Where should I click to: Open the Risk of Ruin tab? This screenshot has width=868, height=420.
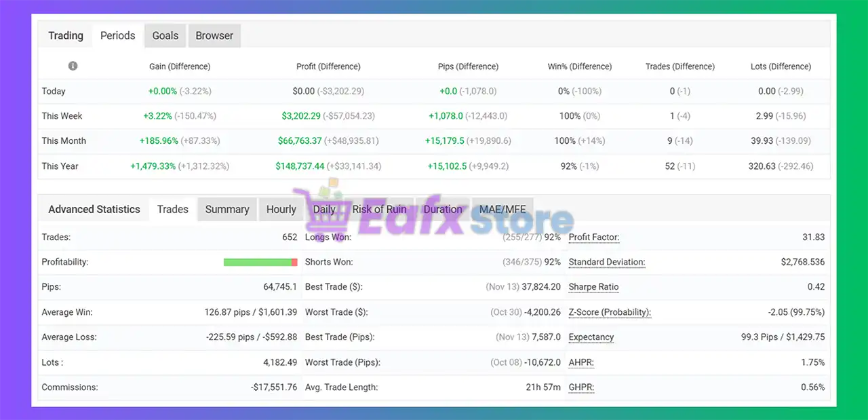pyautogui.click(x=379, y=210)
